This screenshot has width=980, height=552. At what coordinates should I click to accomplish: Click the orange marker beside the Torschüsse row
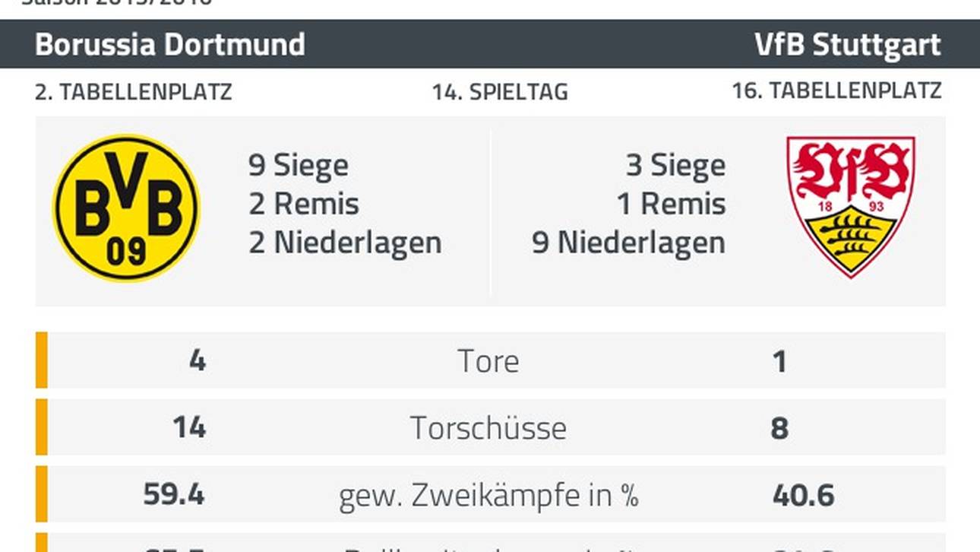coord(42,427)
